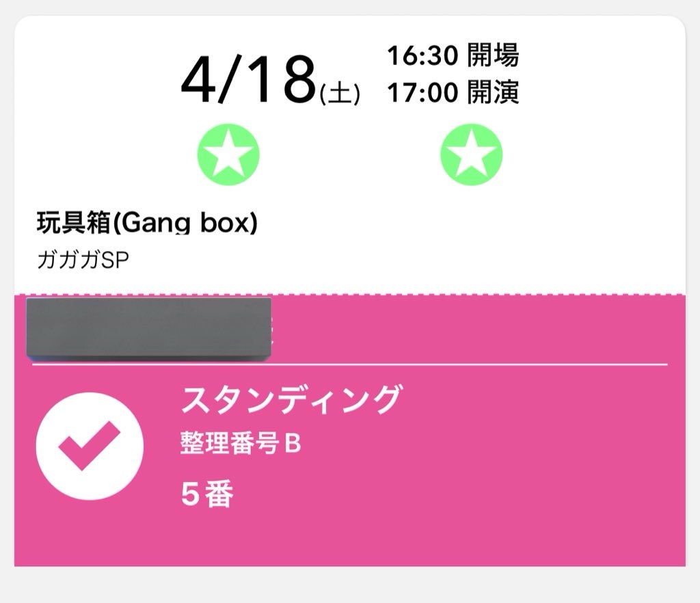Click the white divider line above スタンディング

click(x=479, y=365)
